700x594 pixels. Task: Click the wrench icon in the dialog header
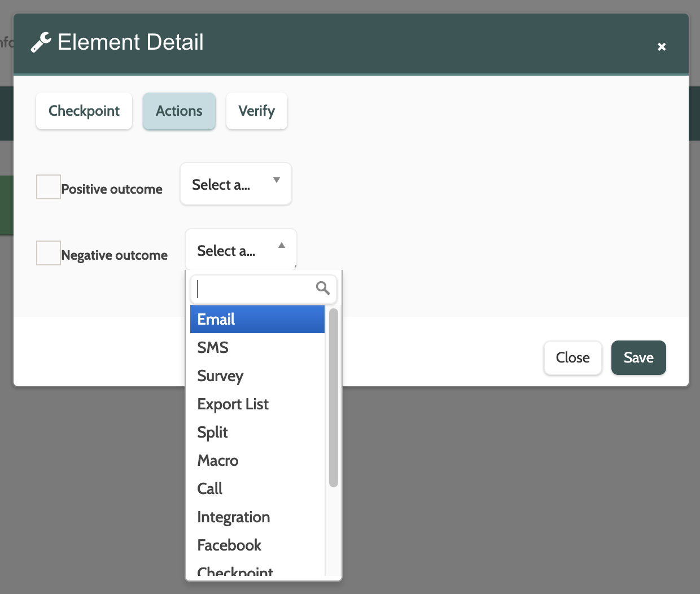pyautogui.click(x=41, y=42)
